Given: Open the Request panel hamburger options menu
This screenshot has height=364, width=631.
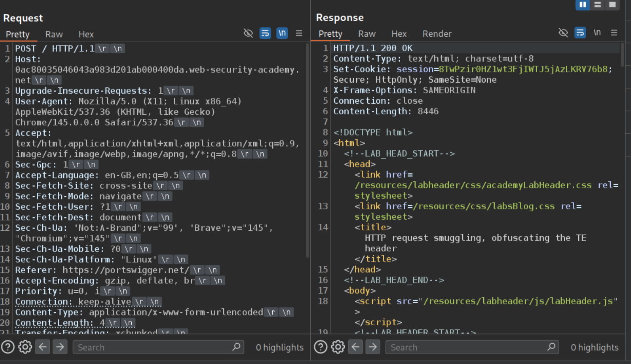Looking at the screenshot, I should coord(299,33).
